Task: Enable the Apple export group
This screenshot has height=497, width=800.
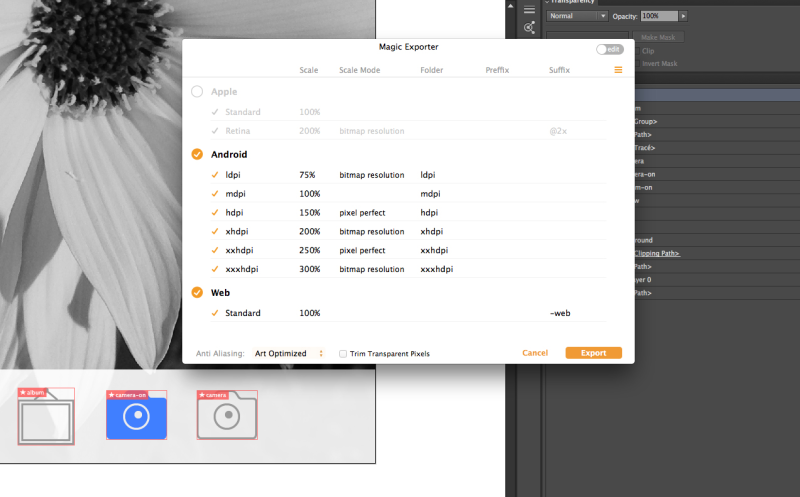Action: (197, 91)
